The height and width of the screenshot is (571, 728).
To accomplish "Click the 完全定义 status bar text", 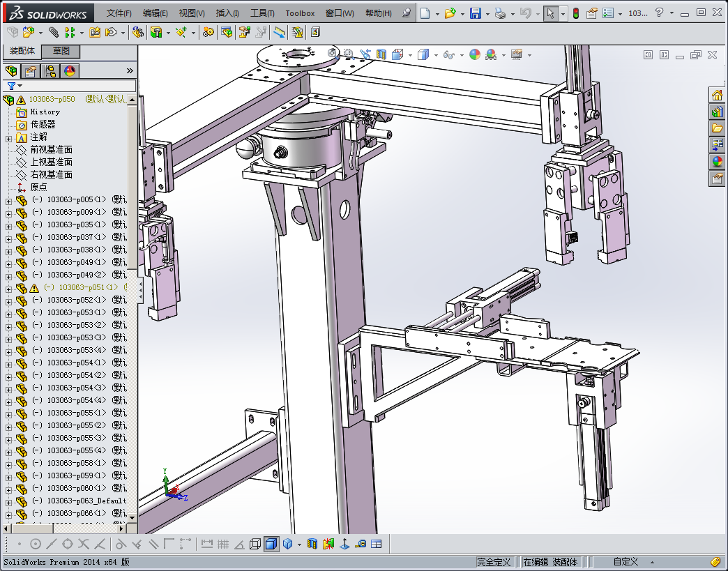I will 494,562.
